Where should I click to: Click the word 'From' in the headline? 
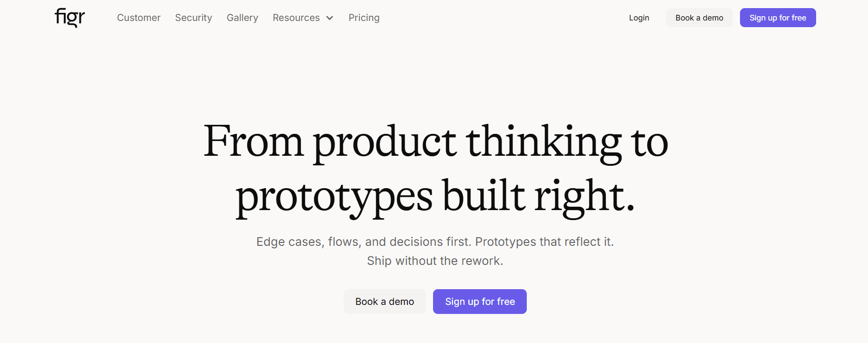pos(253,141)
